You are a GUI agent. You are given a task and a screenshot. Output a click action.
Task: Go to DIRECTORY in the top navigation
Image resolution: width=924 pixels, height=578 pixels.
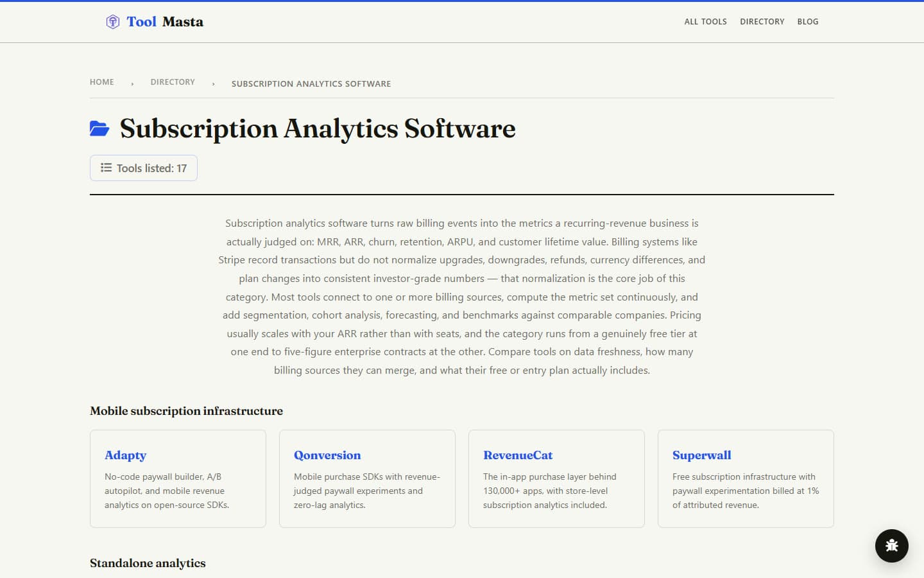pyautogui.click(x=762, y=22)
